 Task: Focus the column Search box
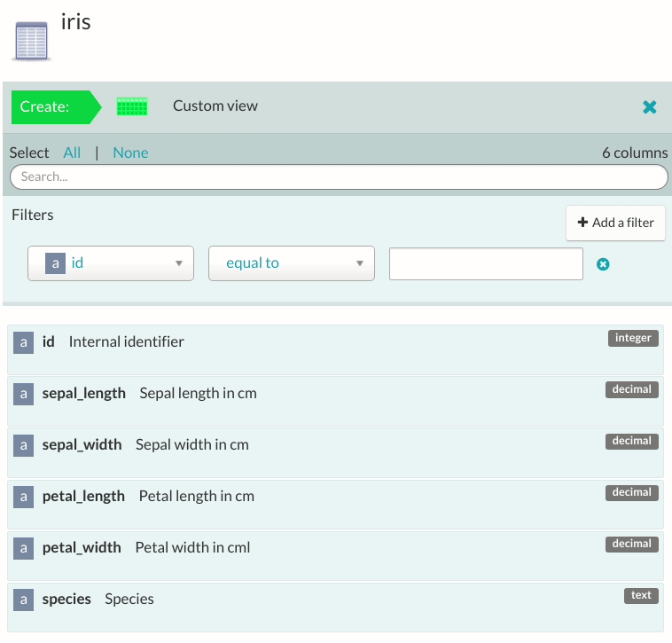tap(338, 176)
